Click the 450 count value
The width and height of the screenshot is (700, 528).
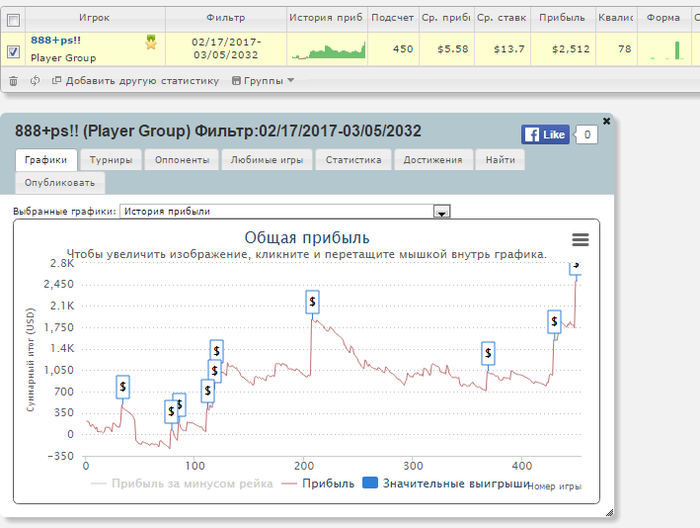click(x=403, y=49)
